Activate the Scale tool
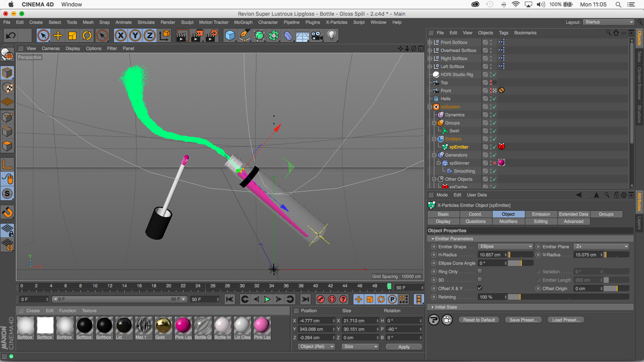Image resolution: width=644 pixels, height=362 pixels. tap(72, 35)
